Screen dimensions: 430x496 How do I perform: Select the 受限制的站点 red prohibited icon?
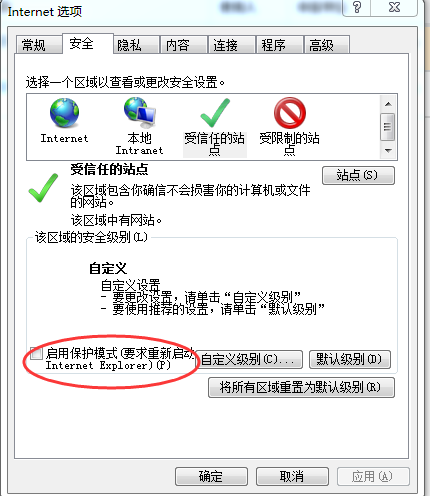click(290, 113)
